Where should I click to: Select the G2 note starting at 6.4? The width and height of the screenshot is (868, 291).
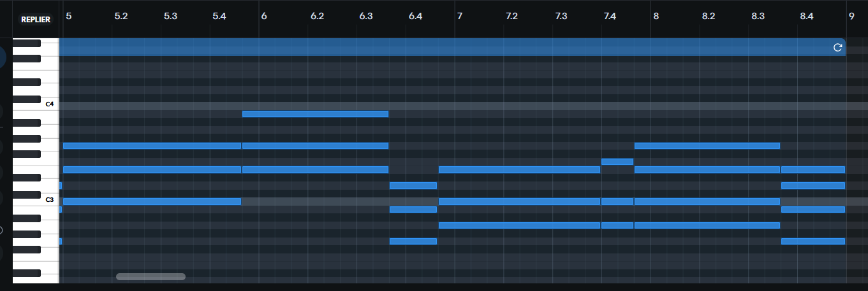[413, 241]
